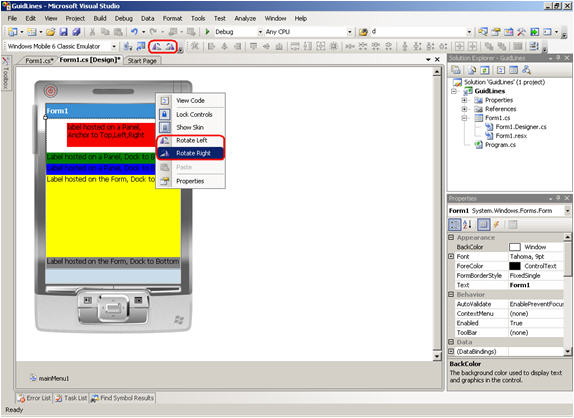Click the Properties Window toolbar icon
574x418 pixels.
tap(496, 32)
